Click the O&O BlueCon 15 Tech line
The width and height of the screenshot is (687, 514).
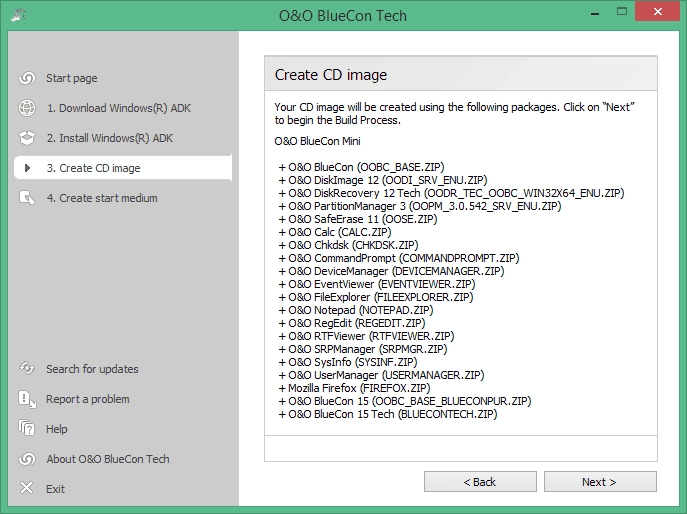pos(388,414)
